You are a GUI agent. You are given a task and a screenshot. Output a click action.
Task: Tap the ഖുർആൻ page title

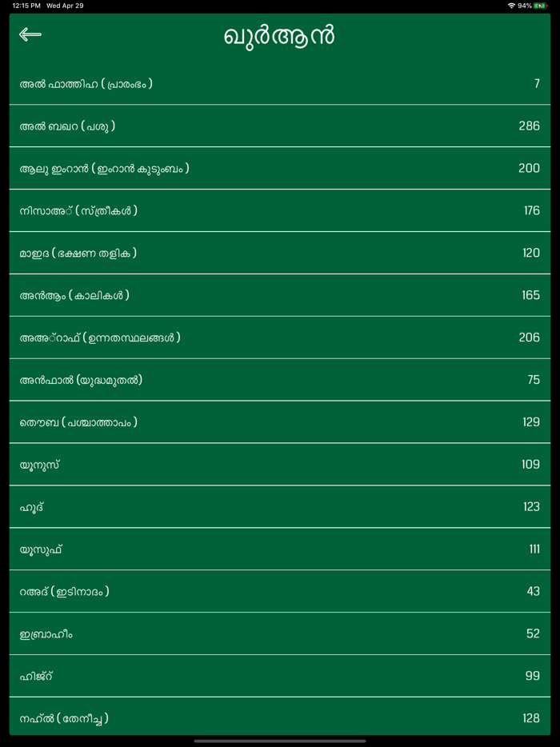click(279, 36)
